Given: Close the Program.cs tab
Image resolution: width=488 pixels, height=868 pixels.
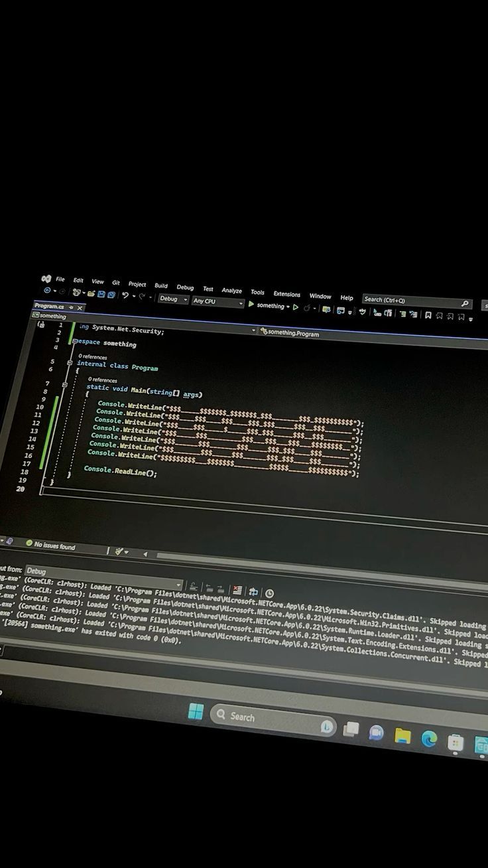Looking at the screenshot, I should coord(80,308).
